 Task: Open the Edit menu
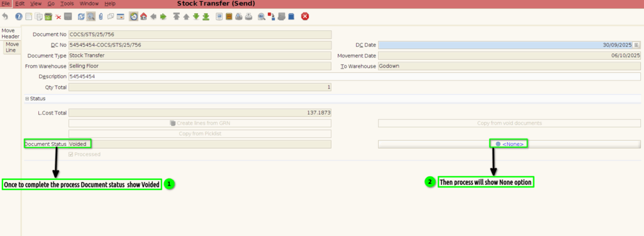19,3
